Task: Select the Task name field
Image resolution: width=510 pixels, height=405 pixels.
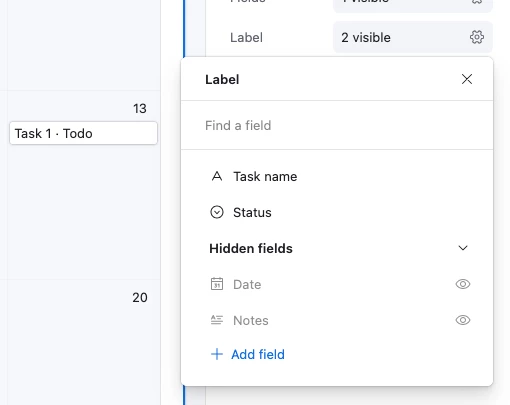Action: (x=337, y=176)
